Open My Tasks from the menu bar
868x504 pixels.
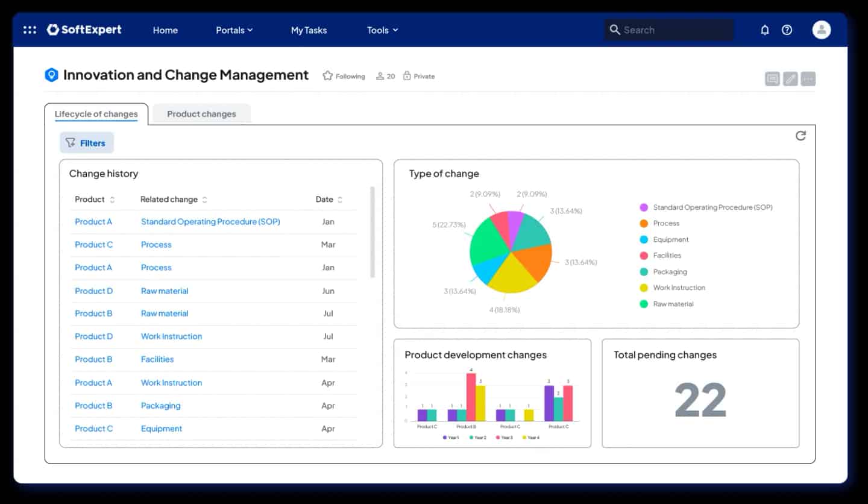309,30
